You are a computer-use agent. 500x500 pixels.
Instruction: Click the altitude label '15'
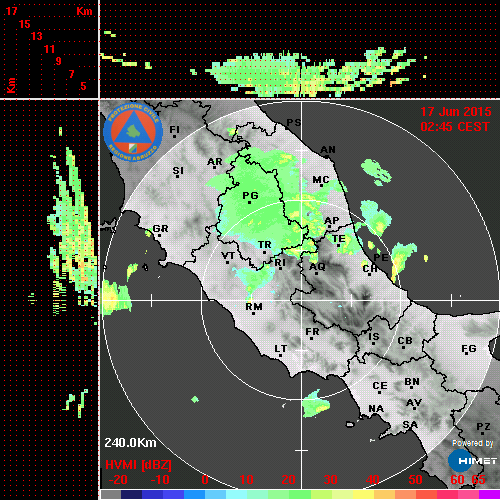point(24,24)
